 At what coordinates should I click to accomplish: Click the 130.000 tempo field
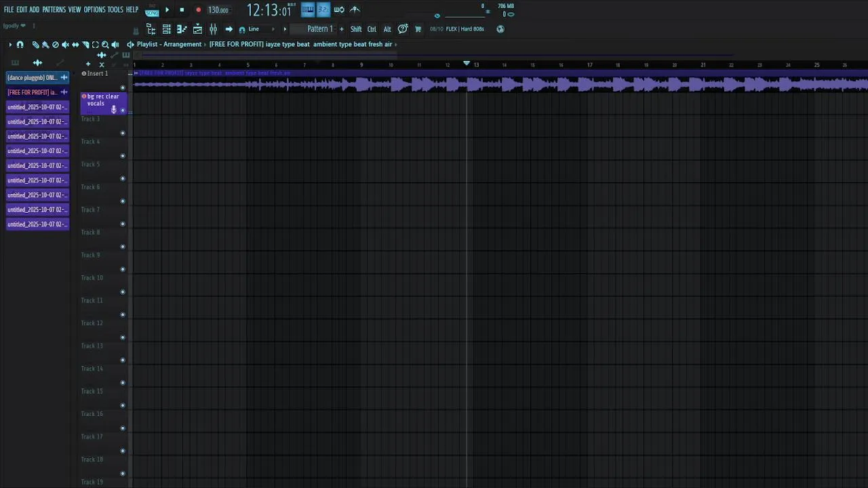(218, 10)
